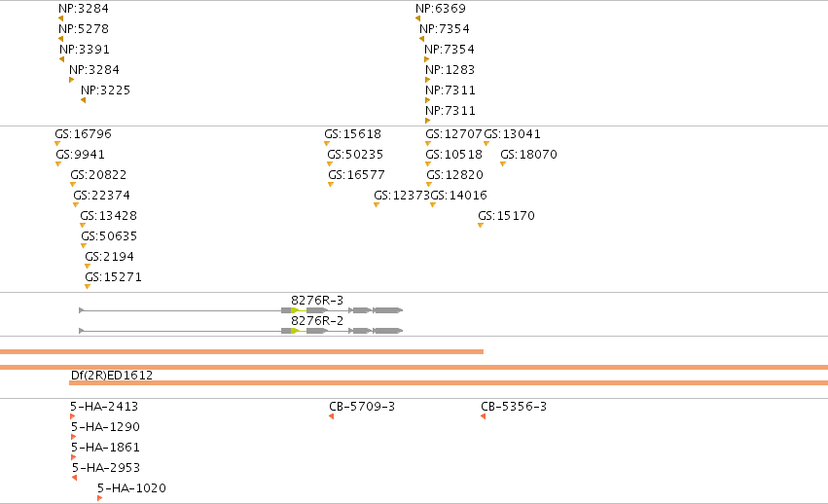Viewport: 828px width, 504px height.
Task: Select the triangle under GS:12373
Action: pos(377,205)
